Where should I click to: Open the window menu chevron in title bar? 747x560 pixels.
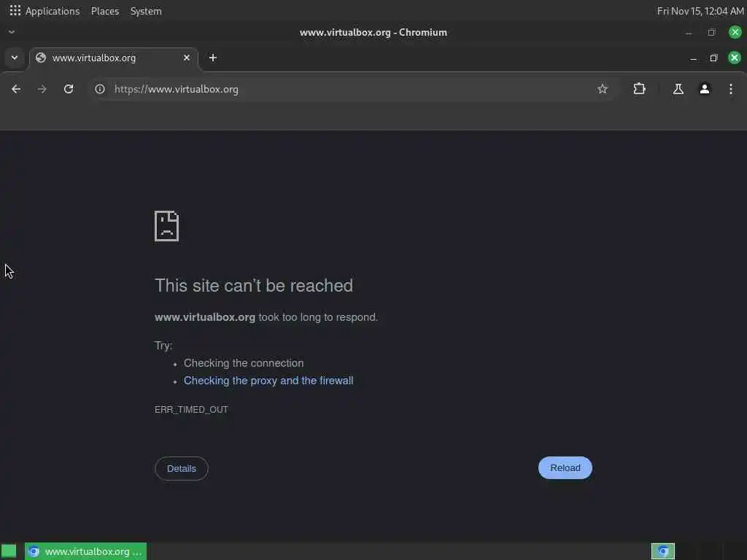12,32
